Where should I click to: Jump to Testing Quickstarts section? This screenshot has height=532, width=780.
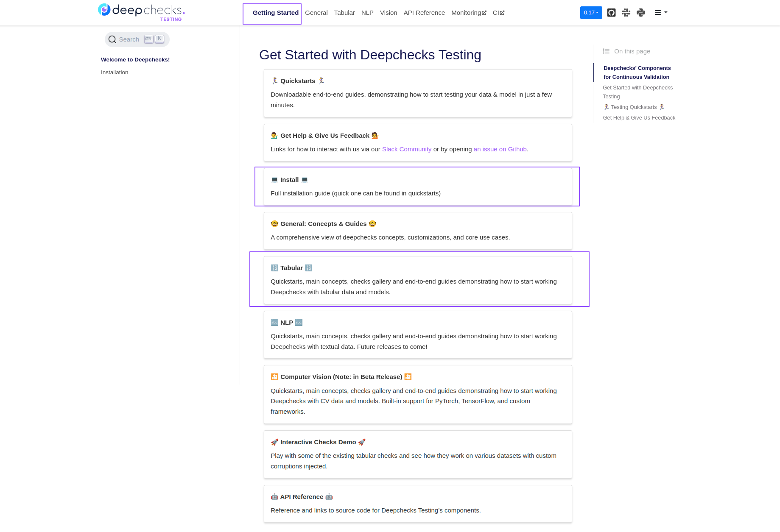634,107
